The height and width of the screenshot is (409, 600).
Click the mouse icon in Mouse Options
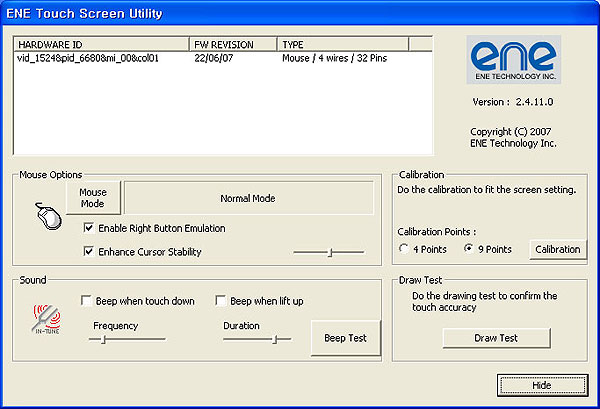pos(49,216)
